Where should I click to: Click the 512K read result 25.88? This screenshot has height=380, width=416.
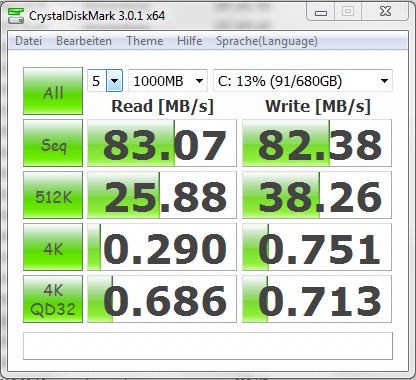[162, 195]
